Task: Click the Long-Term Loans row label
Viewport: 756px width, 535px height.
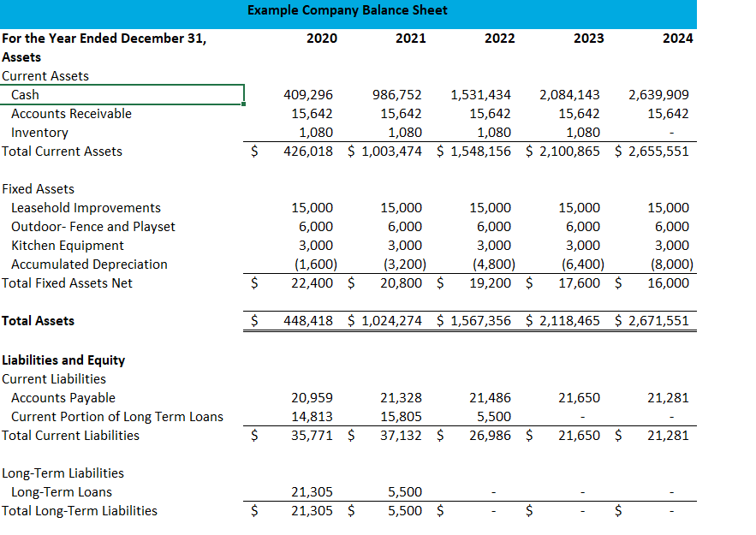Action: point(62,492)
